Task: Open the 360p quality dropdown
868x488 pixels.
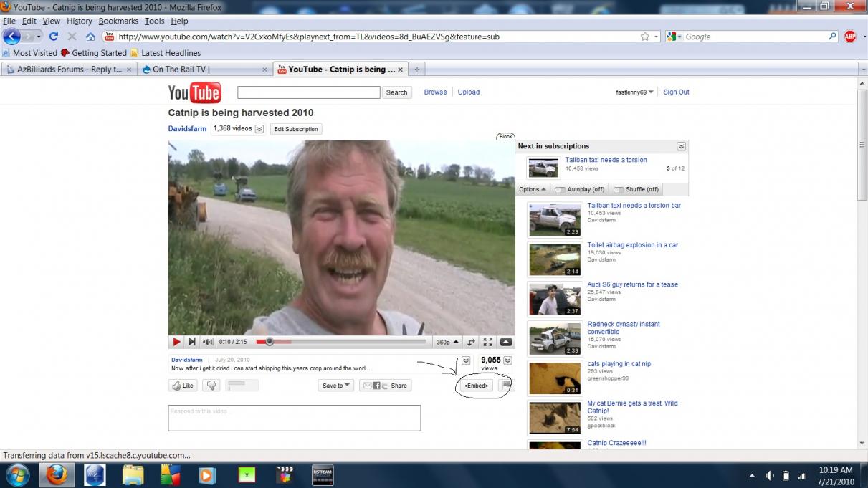Action: pyautogui.click(x=446, y=342)
